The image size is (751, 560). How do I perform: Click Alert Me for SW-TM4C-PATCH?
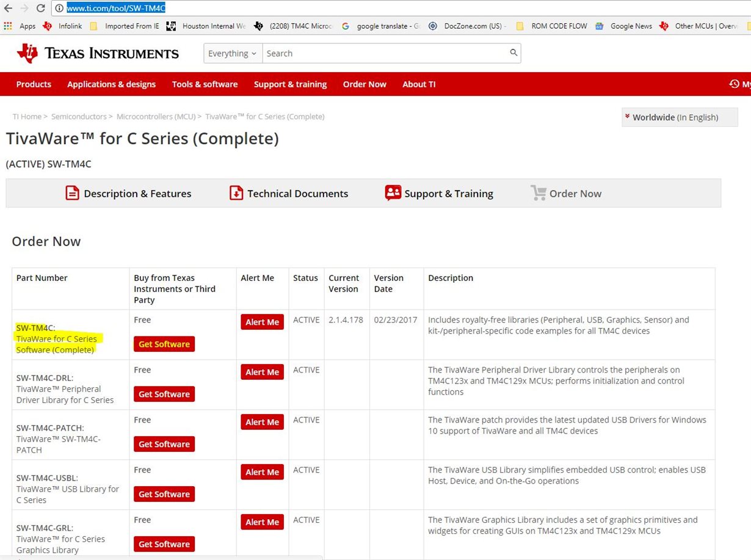[263, 423]
